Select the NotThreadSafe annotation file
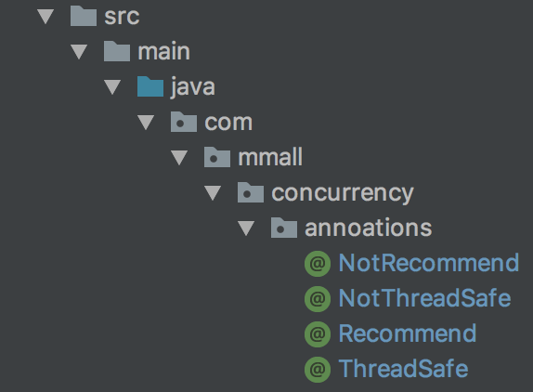Viewport: 533px width, 392px height. coord(408,298)
